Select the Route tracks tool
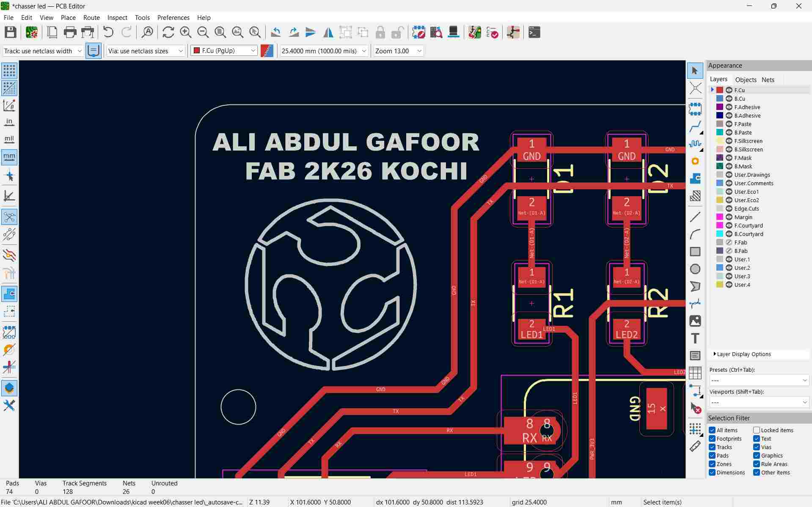The image size is (812, 507). click(695, 126)
